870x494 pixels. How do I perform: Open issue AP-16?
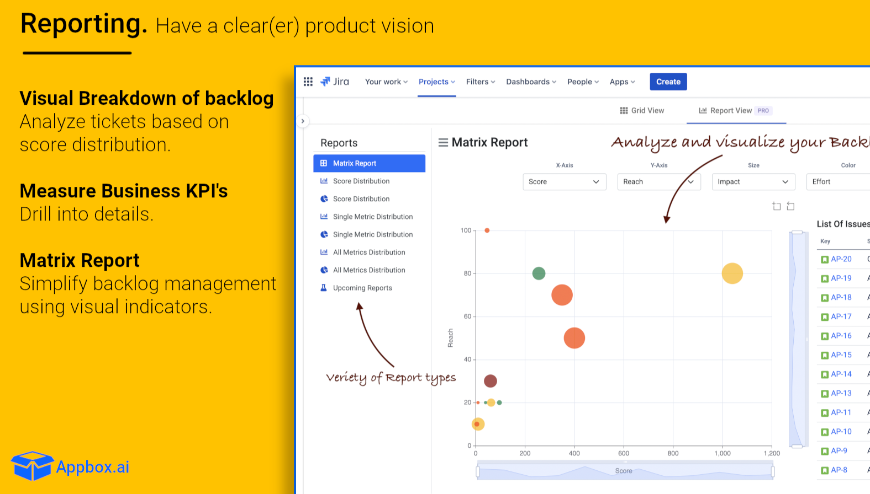(x=841, y=336)
